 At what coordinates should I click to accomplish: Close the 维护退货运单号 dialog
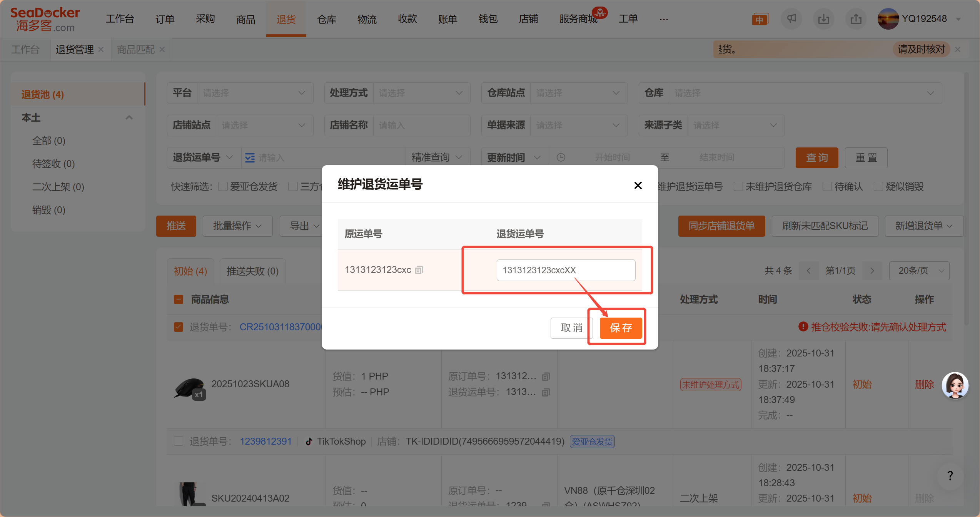(x=638, y=186)
